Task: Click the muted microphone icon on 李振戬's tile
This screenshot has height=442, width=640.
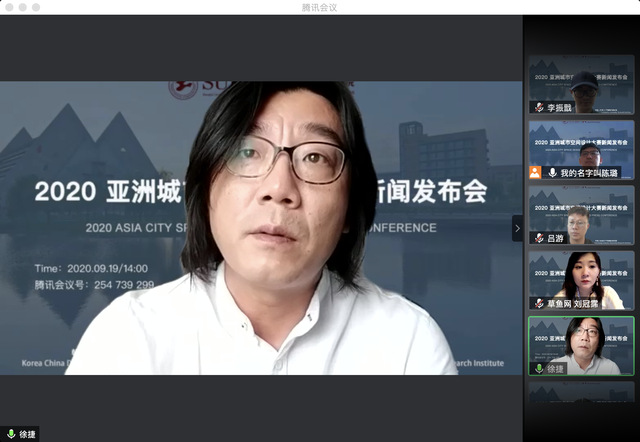Action: coord(540,107)
